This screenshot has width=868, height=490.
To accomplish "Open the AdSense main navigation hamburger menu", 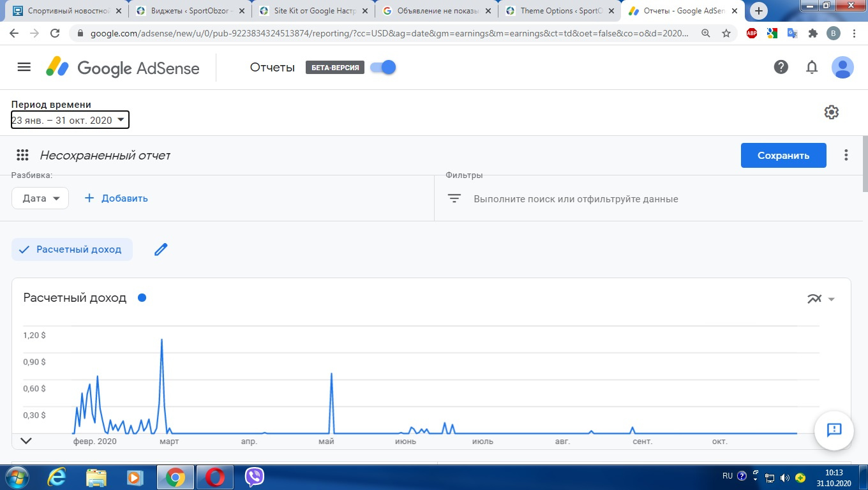I will click(x=24, y=67).
